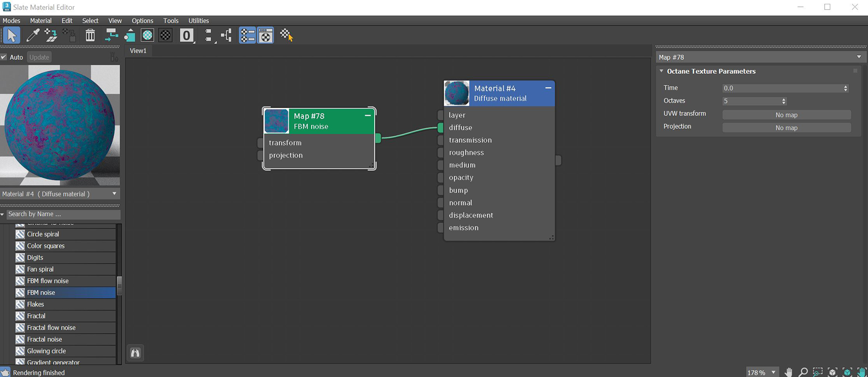868x377 pixels.
Task: Click the Octaves value field
Action: (x=751, y=101)
